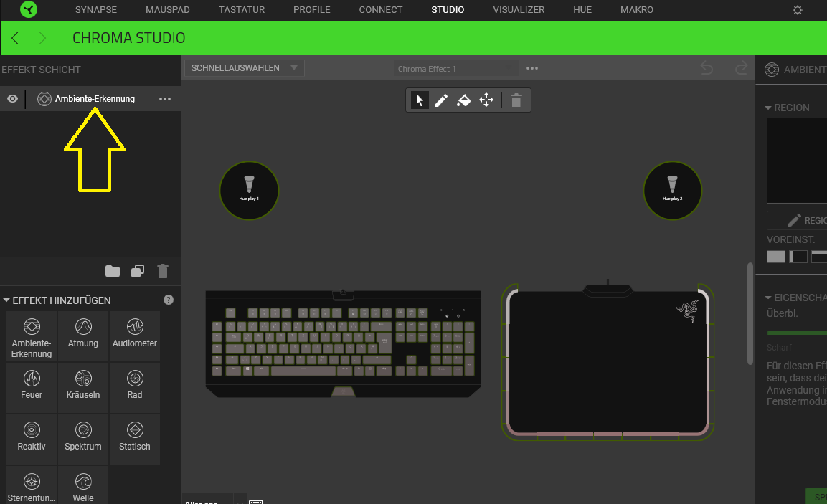Click the keyboard device on canvas
827x504 pixels.
coord(343,343)
